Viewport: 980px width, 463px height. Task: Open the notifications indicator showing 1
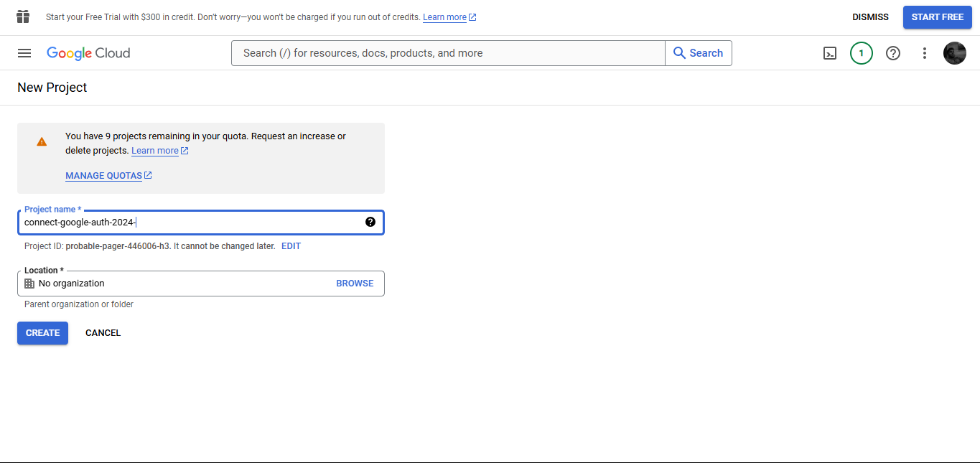point(861,52)
